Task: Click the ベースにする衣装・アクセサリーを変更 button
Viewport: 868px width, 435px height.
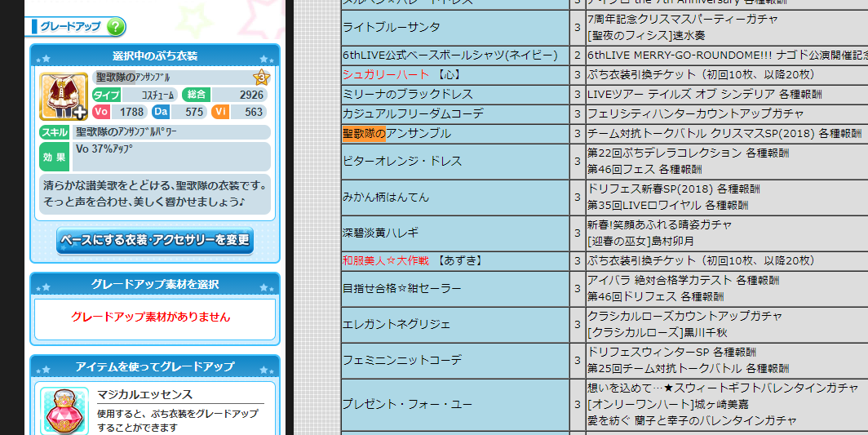Action: [155, 241]
